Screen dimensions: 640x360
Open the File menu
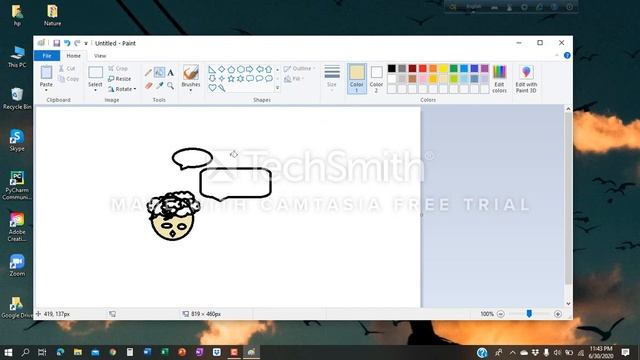[x=47, y=56]
